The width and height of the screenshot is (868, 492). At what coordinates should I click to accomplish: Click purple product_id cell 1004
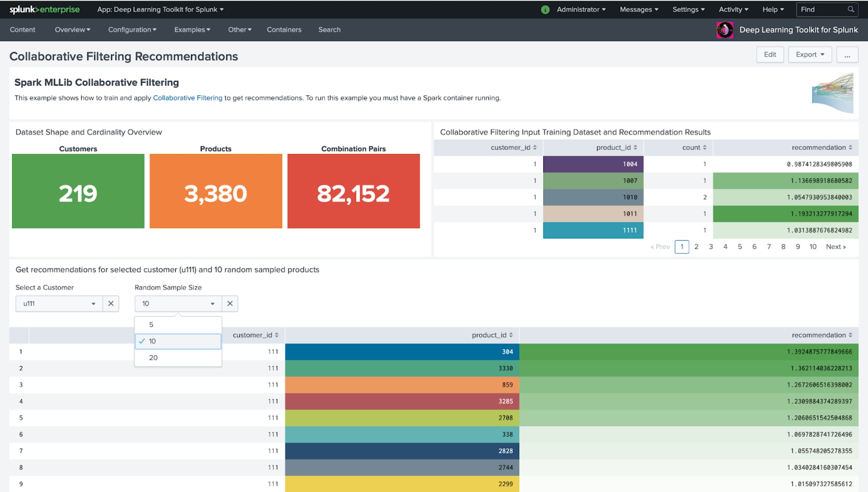point(593,164)
